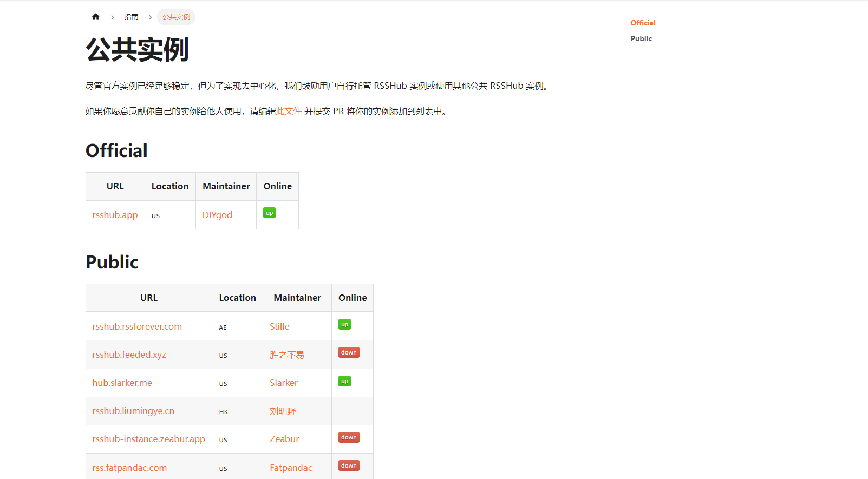
Task: Click the Maintainer header in Public table
Action: pyautogui.click(x=297, y=298)
